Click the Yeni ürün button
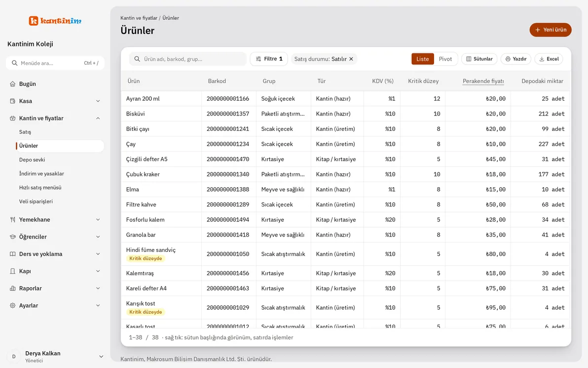 tap(551, 30)
